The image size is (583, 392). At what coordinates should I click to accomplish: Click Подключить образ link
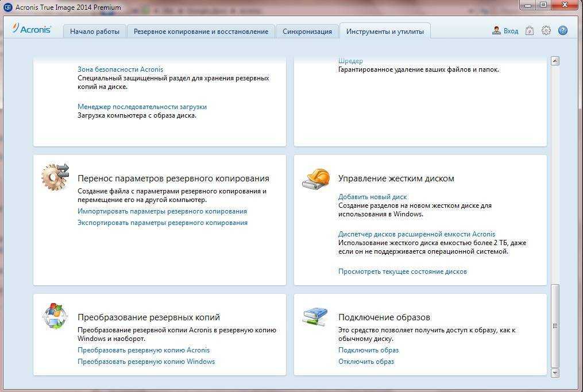point(368,350)
